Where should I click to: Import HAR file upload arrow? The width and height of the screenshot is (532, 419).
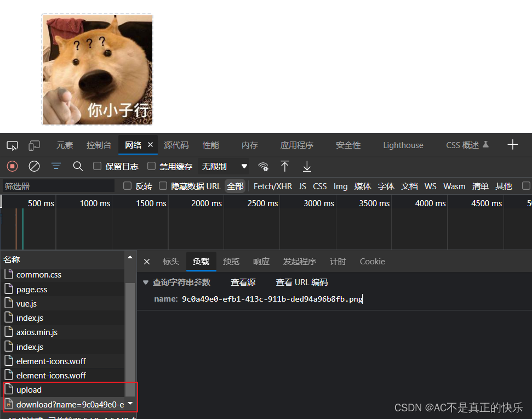[x=285, y=166]
